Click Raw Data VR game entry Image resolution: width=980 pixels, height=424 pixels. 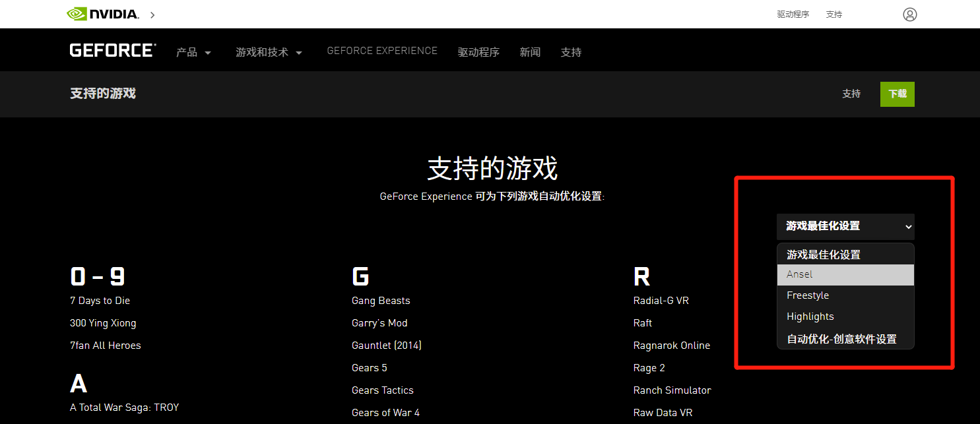pos(663,413)
